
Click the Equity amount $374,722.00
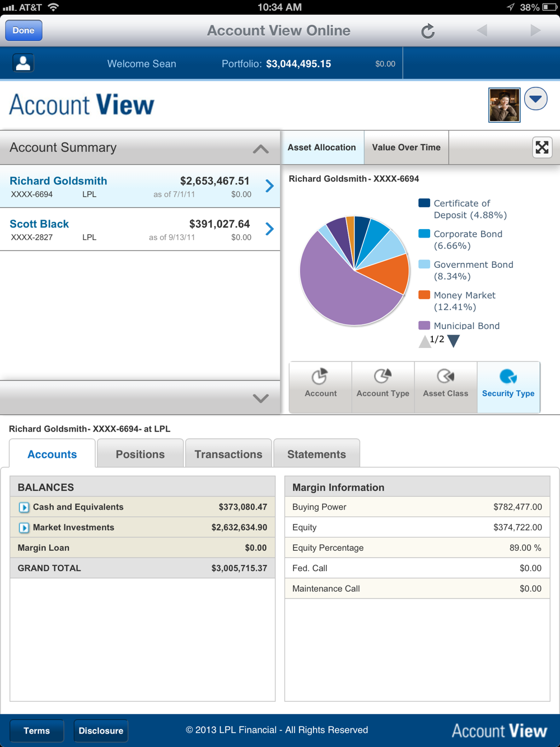coord(517,528)
